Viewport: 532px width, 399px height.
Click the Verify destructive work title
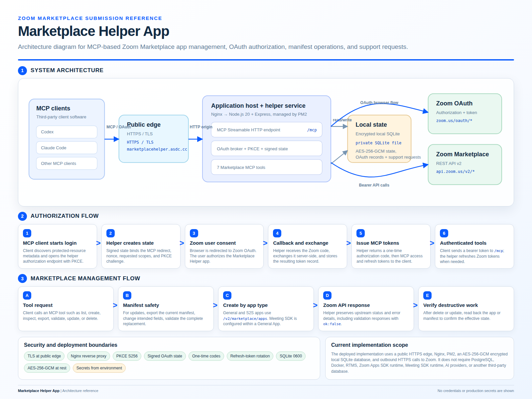pyautogui.click(x=451, y=305)
